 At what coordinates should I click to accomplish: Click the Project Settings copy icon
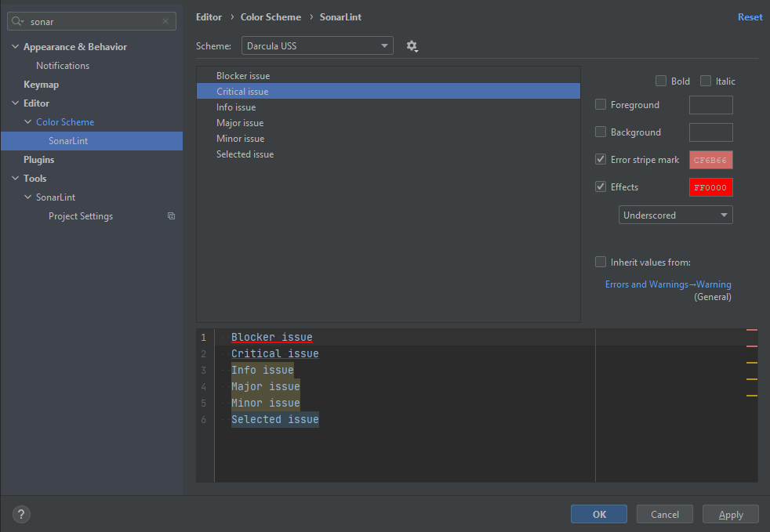[171, 216]
